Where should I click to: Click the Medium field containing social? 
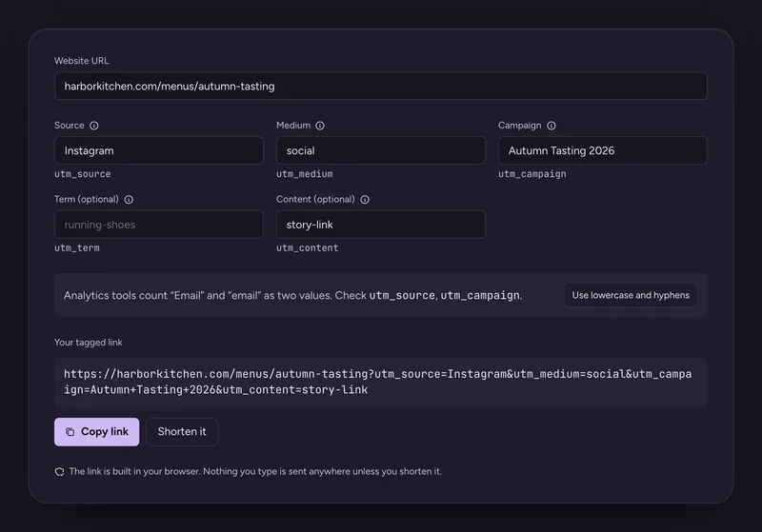tap(380, 150)
